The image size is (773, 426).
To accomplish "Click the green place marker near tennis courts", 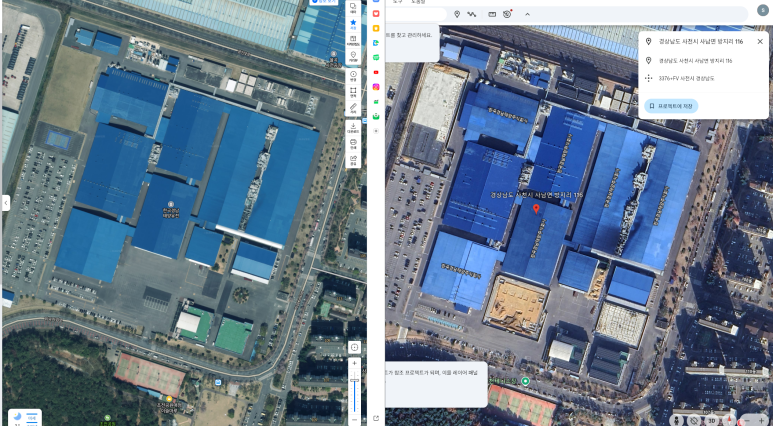I will (526, 381).
